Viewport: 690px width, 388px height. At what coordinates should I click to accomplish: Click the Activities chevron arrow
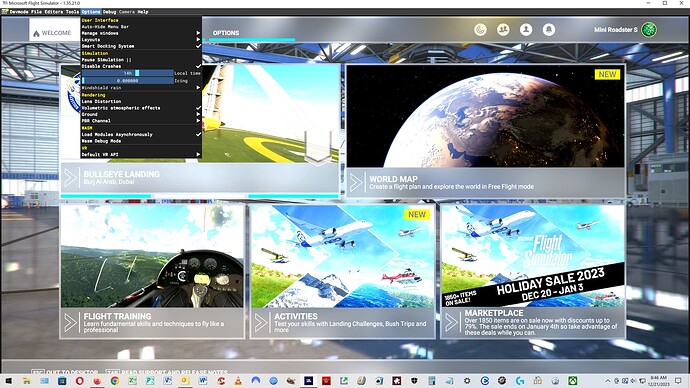click(x=261, y=323)
